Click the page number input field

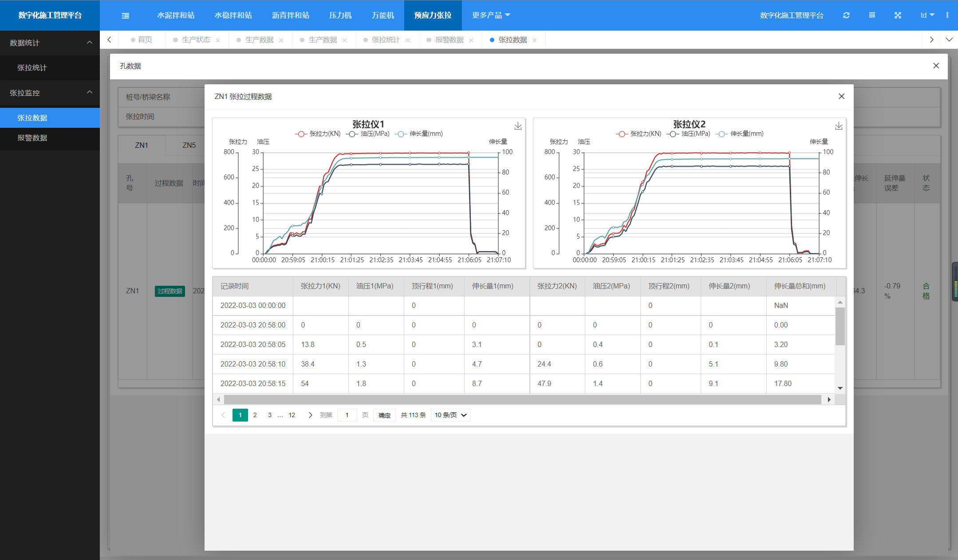pyautogui.click(x=347, y=415)
